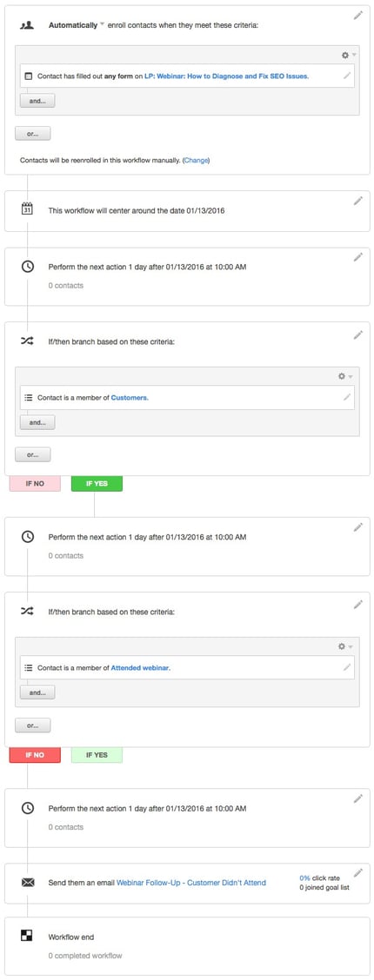Screen dimensions: 374x980
Task: Select IF YES branch under Customers criteria
Action: 97,484
